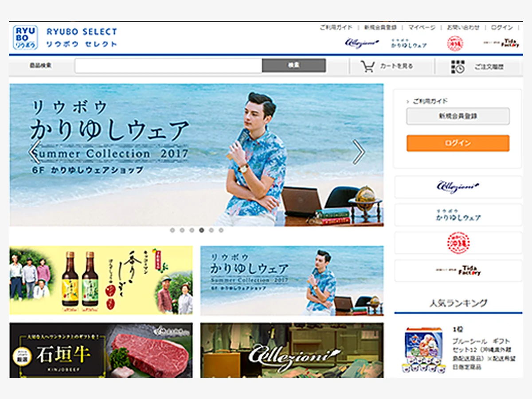Viewport: 532px width, 399px height.
Task: Show next slide with right arrow
Action: click(359, 152)
